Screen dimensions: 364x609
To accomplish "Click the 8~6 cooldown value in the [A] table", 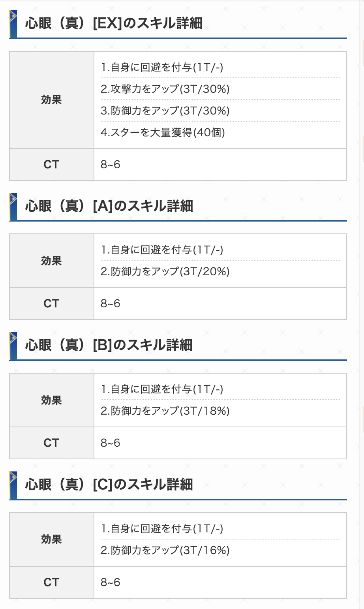I will pyautogui.click(x=111, y=303).
